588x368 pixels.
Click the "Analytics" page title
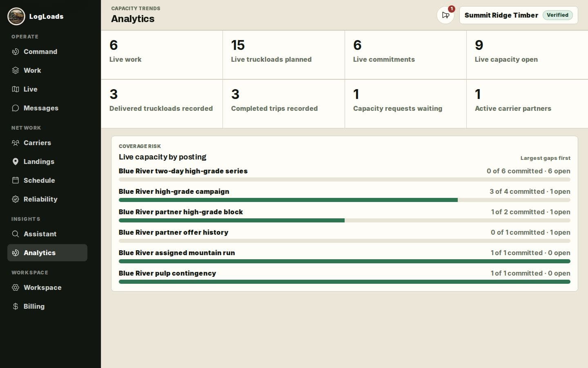tap(133, 19)
